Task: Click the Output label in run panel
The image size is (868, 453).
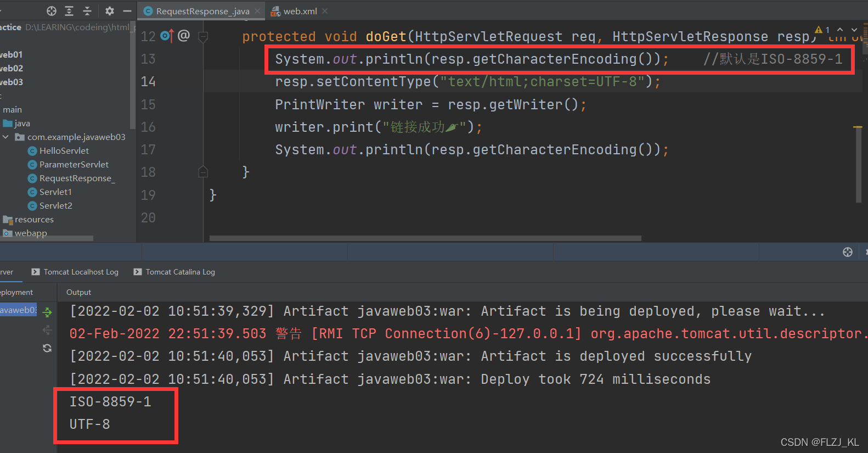Action: [78, 292]
